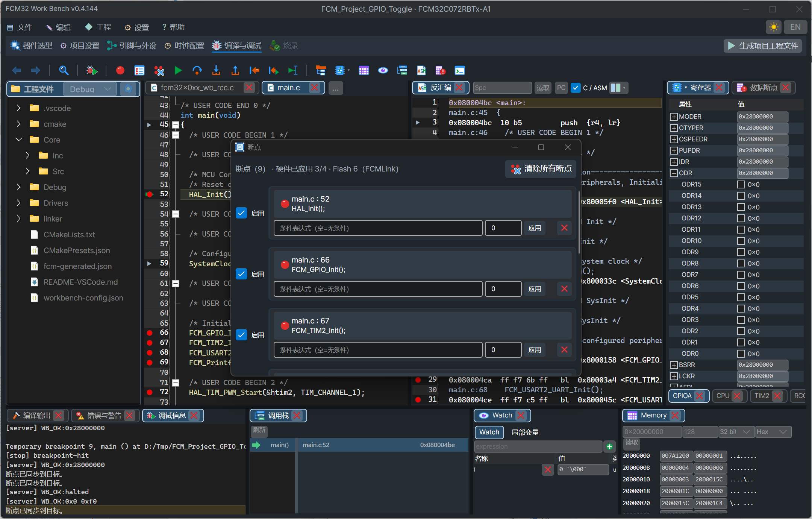Click the Step Out upward-arrow icon
This screenshot has width=812, height=519.
click(x=235, y=70)
